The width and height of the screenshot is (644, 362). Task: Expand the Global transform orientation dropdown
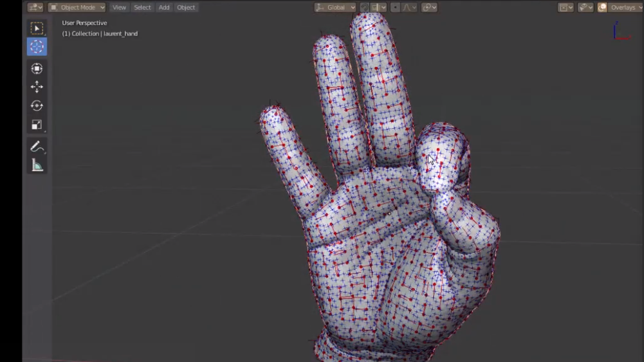(335, 8)
